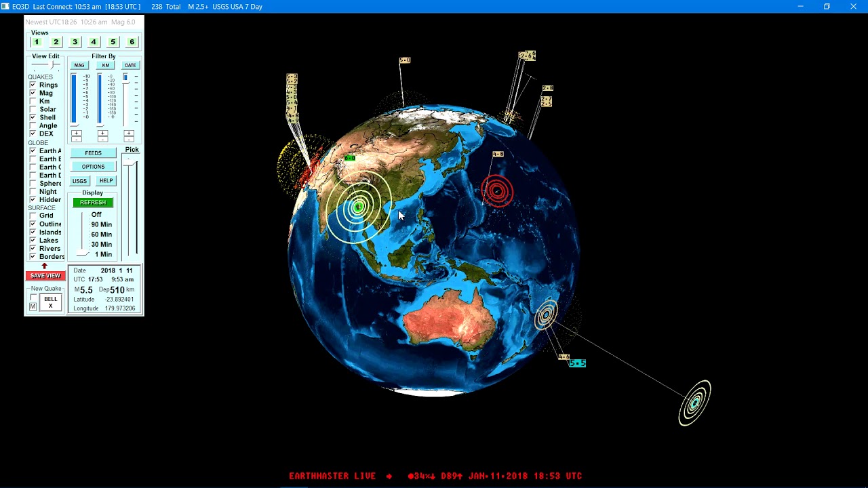
Task: Enable the Grid surface checkbox
Action: pos(33,216)
